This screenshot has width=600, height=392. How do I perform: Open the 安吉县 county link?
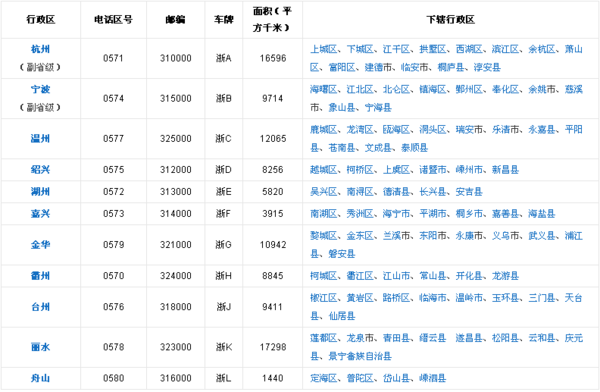coord(469,191)
